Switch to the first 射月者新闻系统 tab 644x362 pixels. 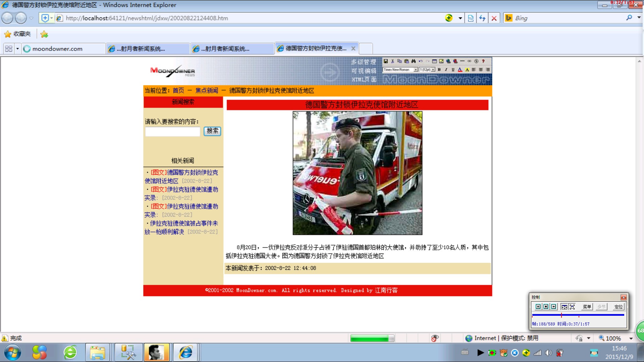click(148, 49)
